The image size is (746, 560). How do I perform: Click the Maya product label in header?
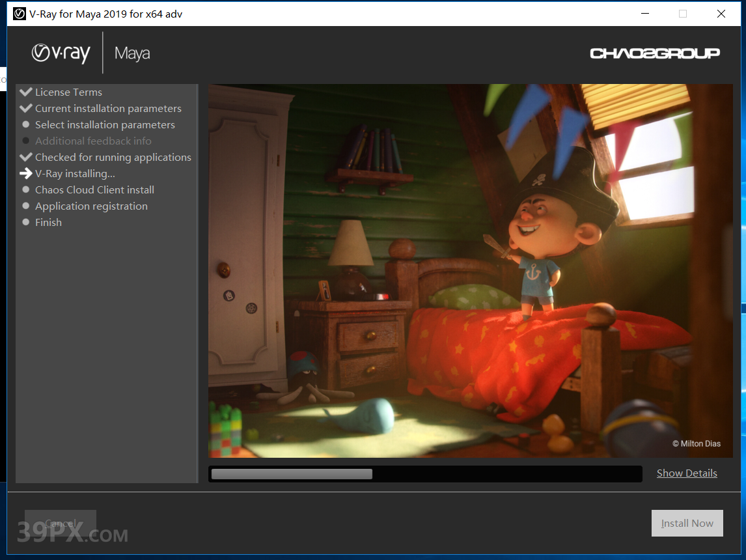pyautogui.click(x=132, y=53)
